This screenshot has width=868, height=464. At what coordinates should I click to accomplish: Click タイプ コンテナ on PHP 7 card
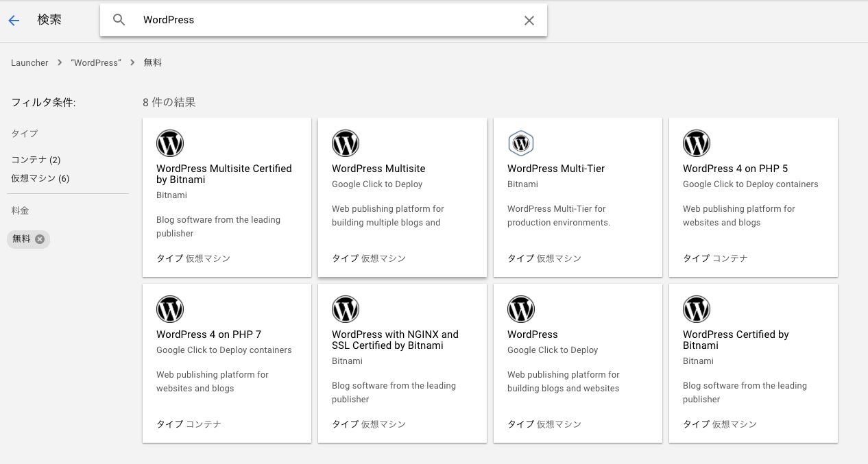tap(189, 424)
